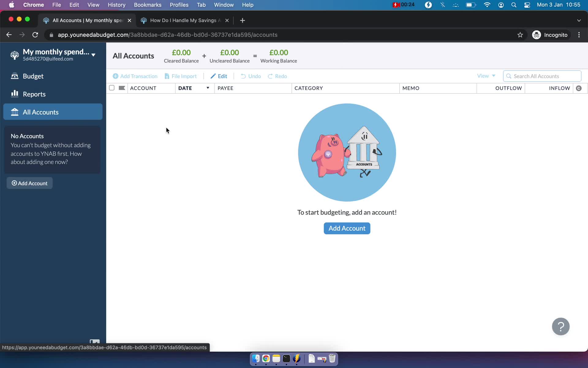
Task: Expand the tab search chevron
Action: [x=579, y=20]
